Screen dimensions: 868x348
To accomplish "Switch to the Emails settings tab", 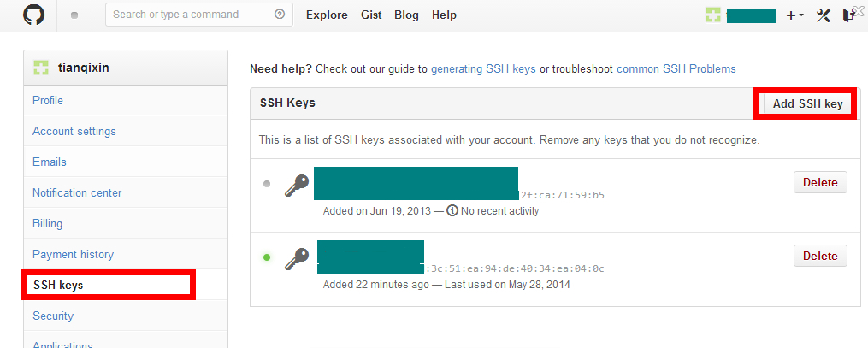I will (x=50, y=162).
